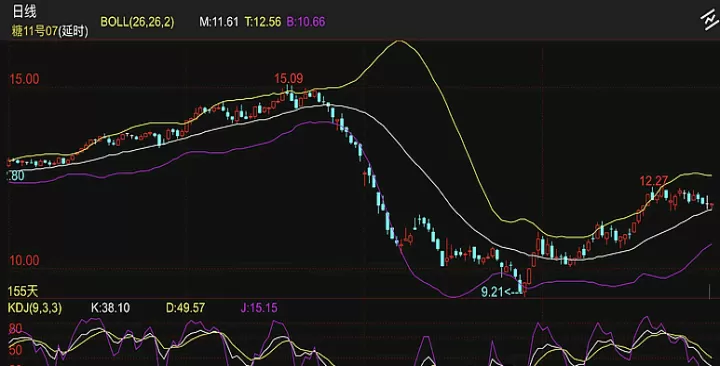Screen dimensions: 720x366
Task: Open the drawing tools icon at top right
Action: pyautogui.click(x=709, y=19)
